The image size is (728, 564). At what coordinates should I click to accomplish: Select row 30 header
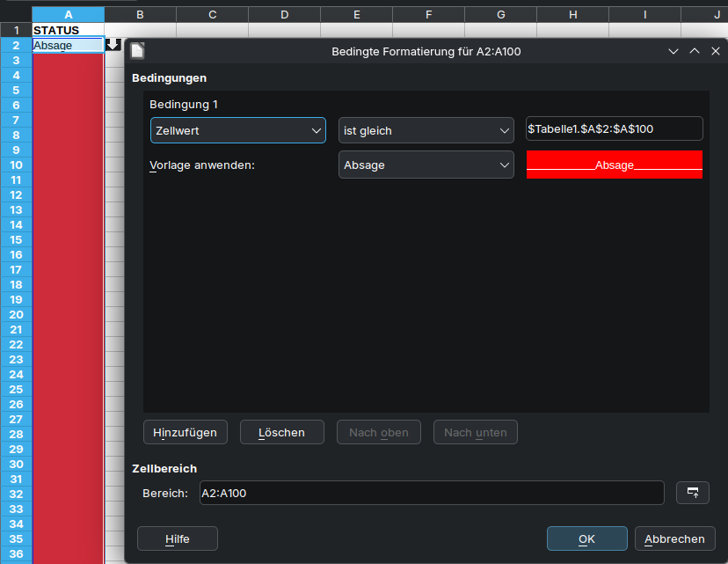pos(16,464)
